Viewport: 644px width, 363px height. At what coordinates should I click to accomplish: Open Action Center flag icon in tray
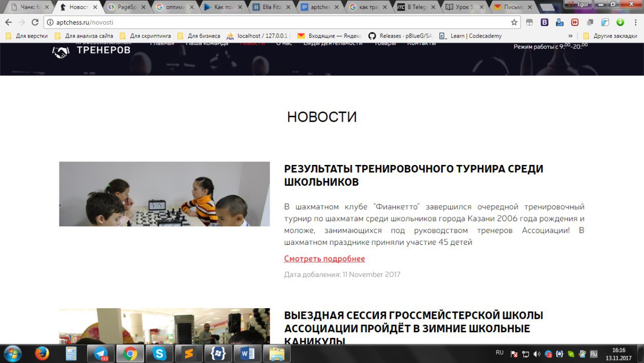[x=514, y=354]
